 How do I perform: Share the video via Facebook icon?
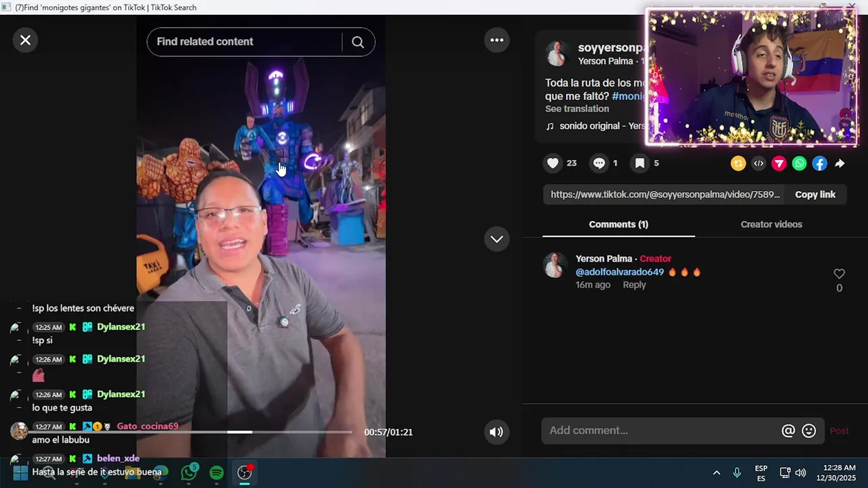(x=820, y=163)
